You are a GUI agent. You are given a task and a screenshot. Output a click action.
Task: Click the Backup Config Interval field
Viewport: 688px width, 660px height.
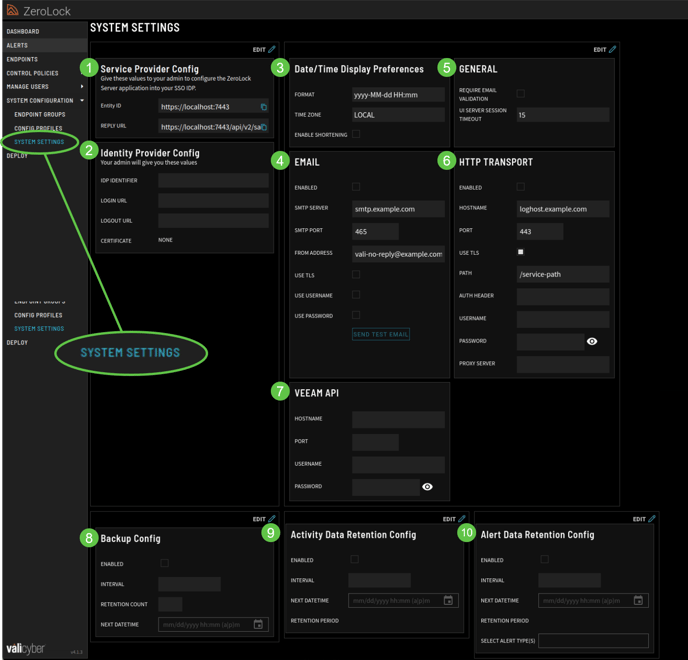click(190, 584)
